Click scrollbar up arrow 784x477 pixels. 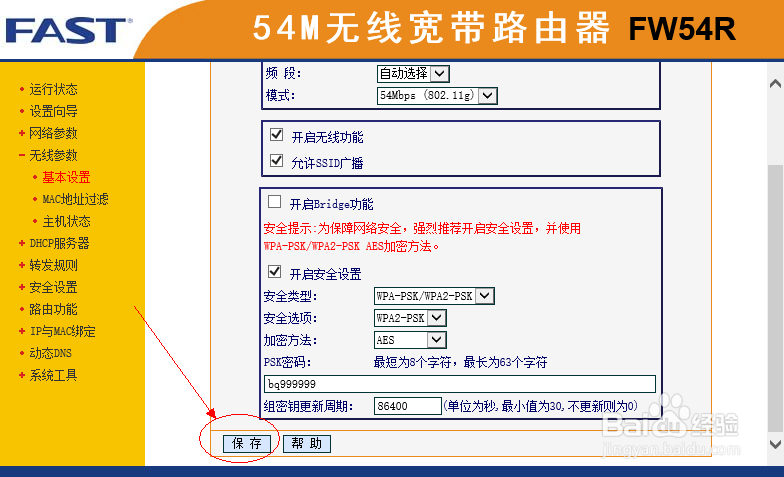[x=776, y=84]
